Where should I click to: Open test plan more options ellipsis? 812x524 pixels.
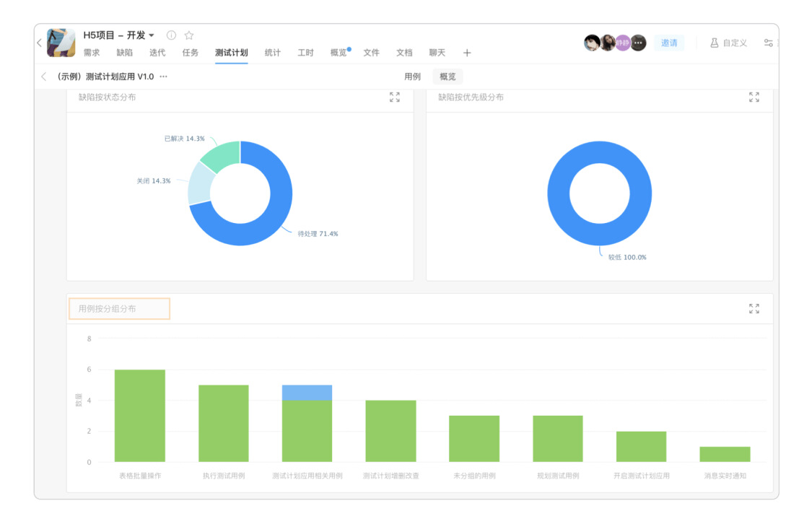pyautogui.click(x=164, y=77)
